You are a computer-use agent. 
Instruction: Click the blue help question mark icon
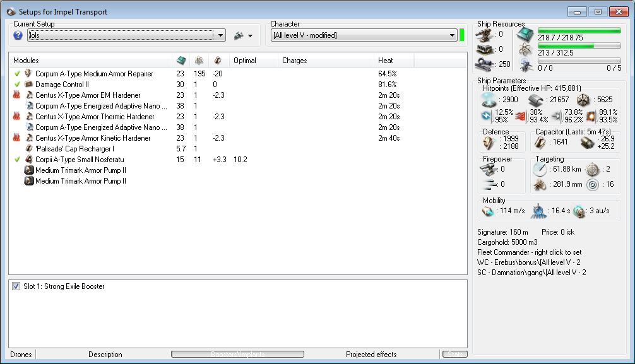coord(18,35)
